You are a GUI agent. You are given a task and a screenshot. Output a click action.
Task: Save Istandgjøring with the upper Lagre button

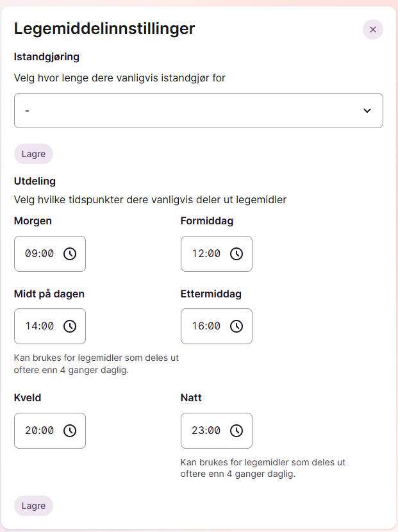pyautogui.click(x=33, y=154)
